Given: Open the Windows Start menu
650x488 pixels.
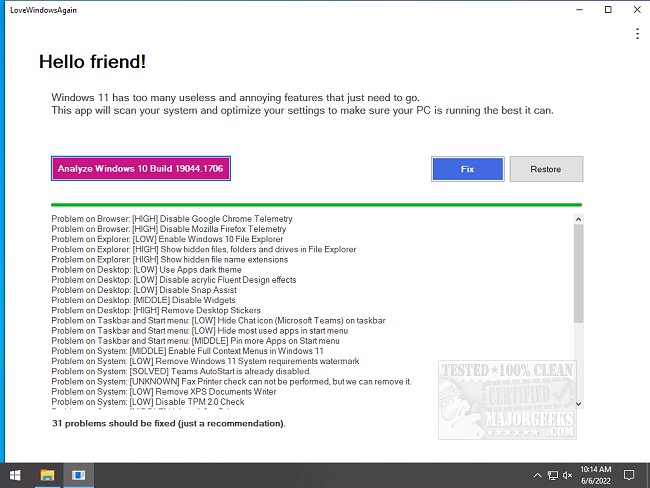Looking at the screenshot, I should point(15,475).
